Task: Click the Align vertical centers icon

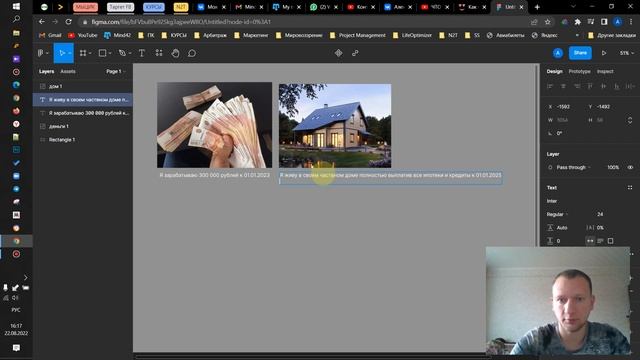Action: tap(603, 86)
